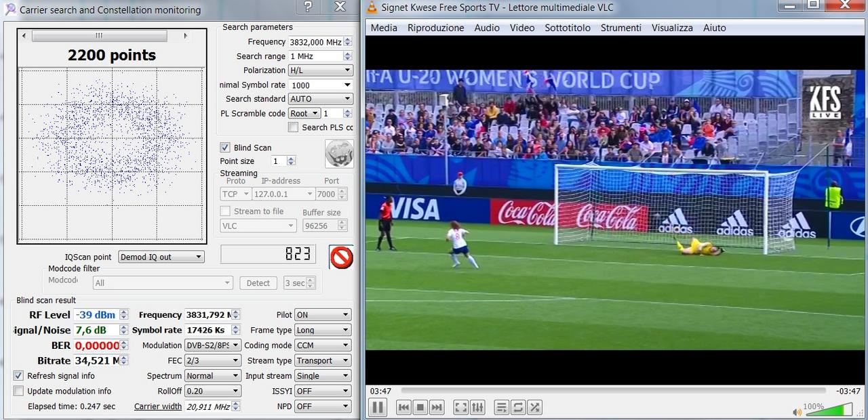Image resolution: width=868 pixels, height=420 pixels.
Task: Open the VLC Strumenti menu
Action: [621, 28]
